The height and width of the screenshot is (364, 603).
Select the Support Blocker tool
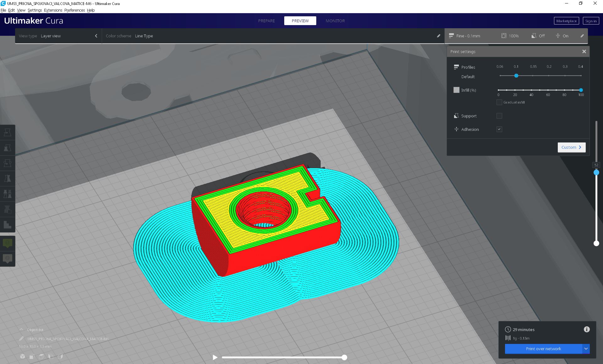pos(7,209)
